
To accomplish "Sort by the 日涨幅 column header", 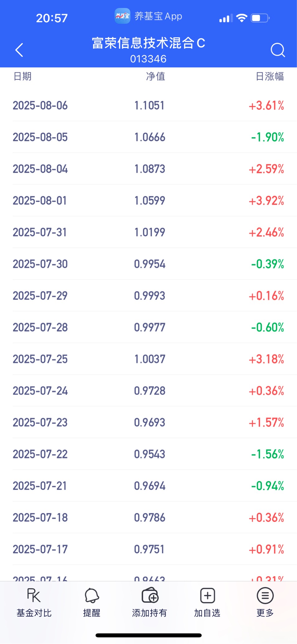I will 270,76.
